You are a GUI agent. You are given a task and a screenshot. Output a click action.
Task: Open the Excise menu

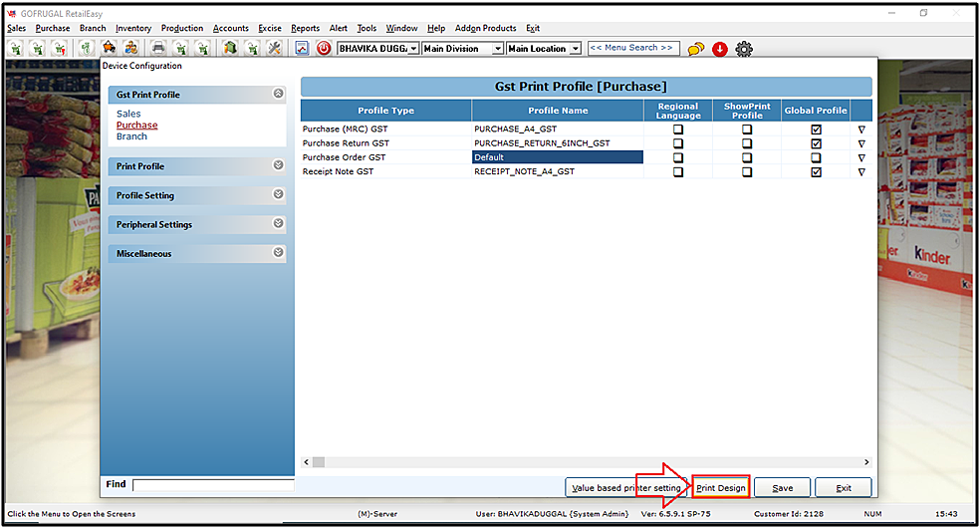(x=270, y=28)
